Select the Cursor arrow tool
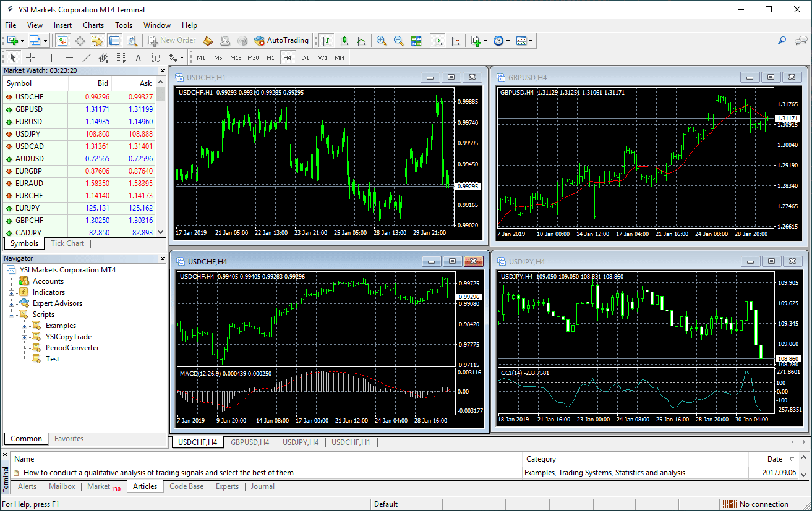812x511 pixels. click(x=13, y=57)
